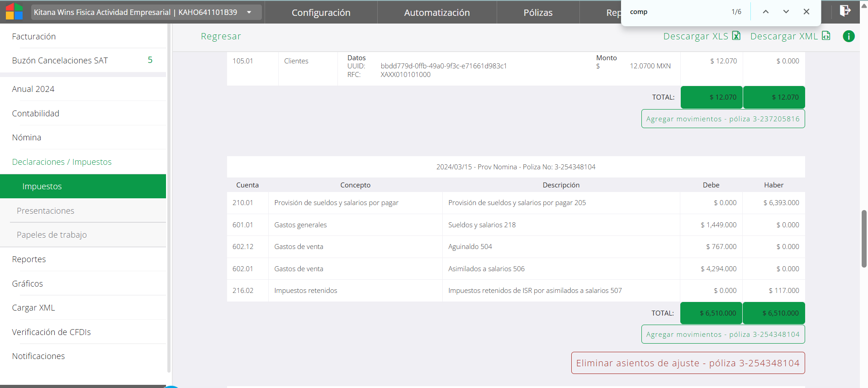Click the page vertical scrollbar thumb

pos(863,239)
